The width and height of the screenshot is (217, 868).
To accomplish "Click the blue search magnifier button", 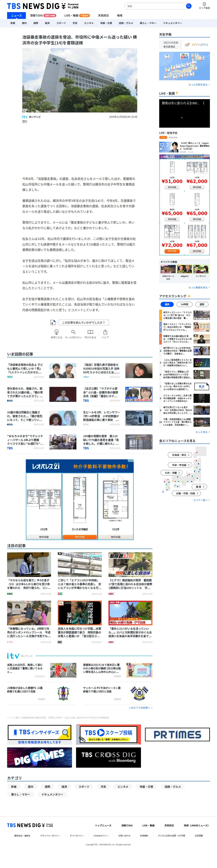I will click(x=188, y=6).
